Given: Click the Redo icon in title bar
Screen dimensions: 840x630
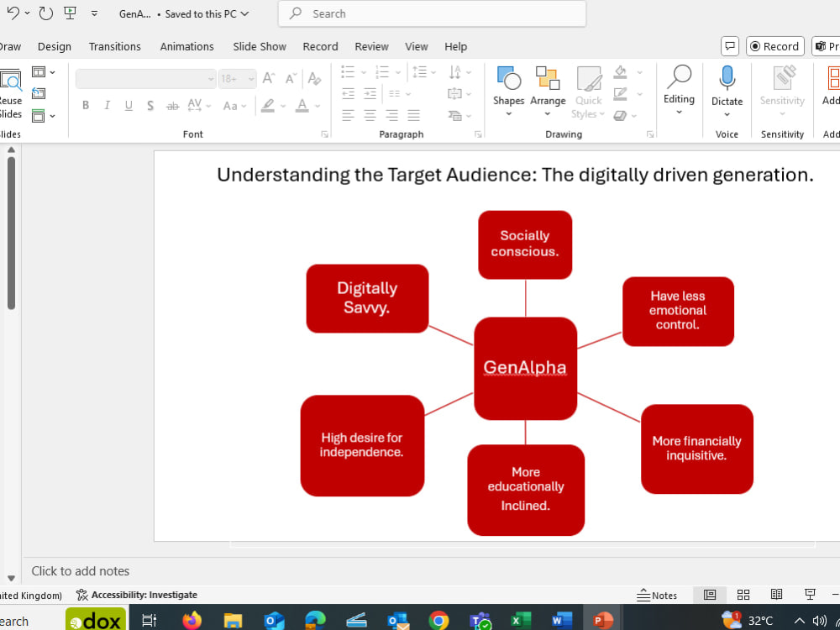Looking at the screenshot, I should click(x=46, y=13).
